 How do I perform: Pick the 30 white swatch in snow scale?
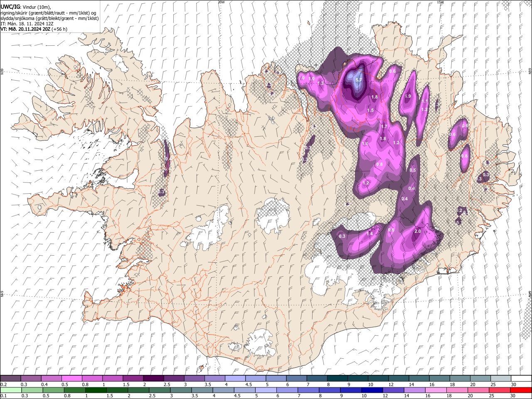pos(522,379)
